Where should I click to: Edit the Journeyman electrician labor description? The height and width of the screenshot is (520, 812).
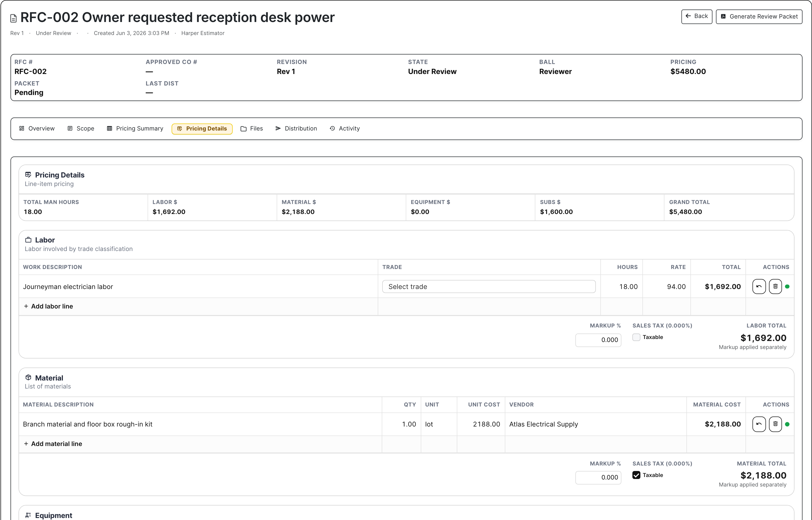pyautogui.click(x=198, y=287)
